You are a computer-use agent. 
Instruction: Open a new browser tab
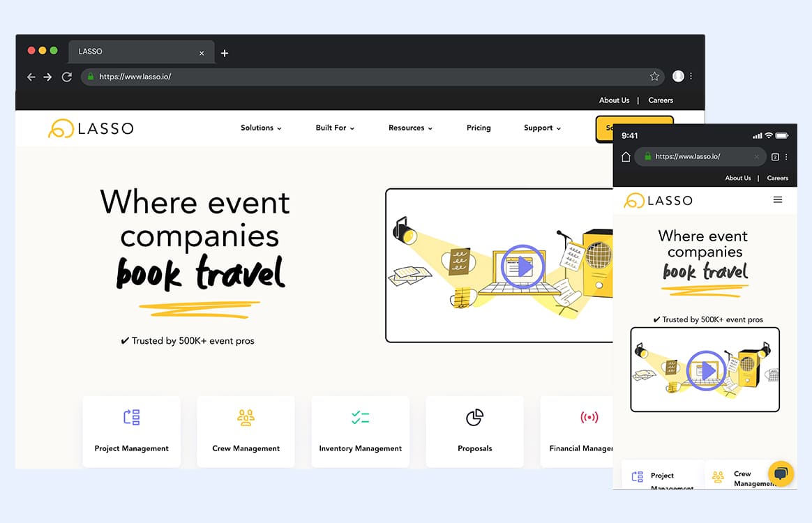(224, 53)
